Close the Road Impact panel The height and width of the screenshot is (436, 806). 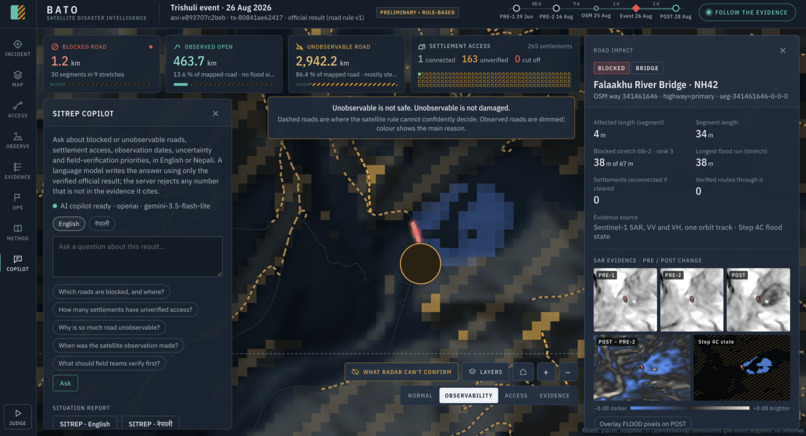pos(782,50)
